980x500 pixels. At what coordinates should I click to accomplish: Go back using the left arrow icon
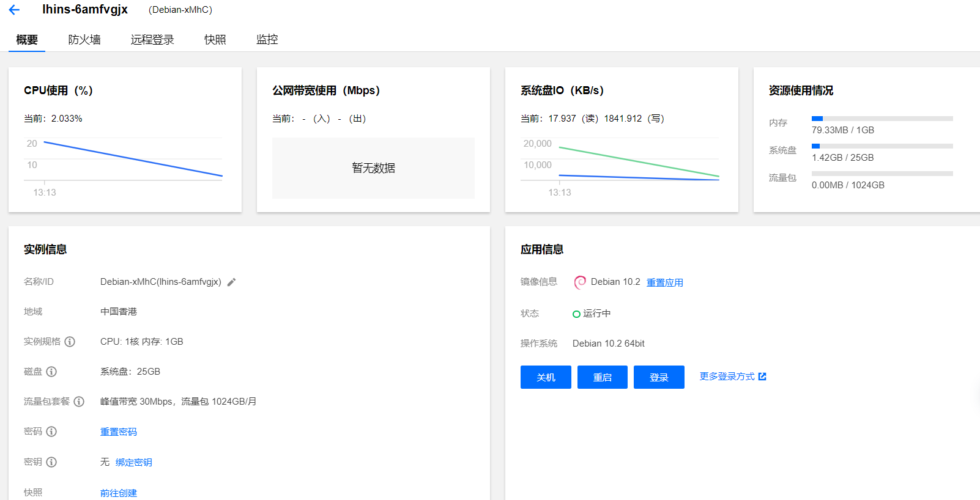(x=14, y=10)
